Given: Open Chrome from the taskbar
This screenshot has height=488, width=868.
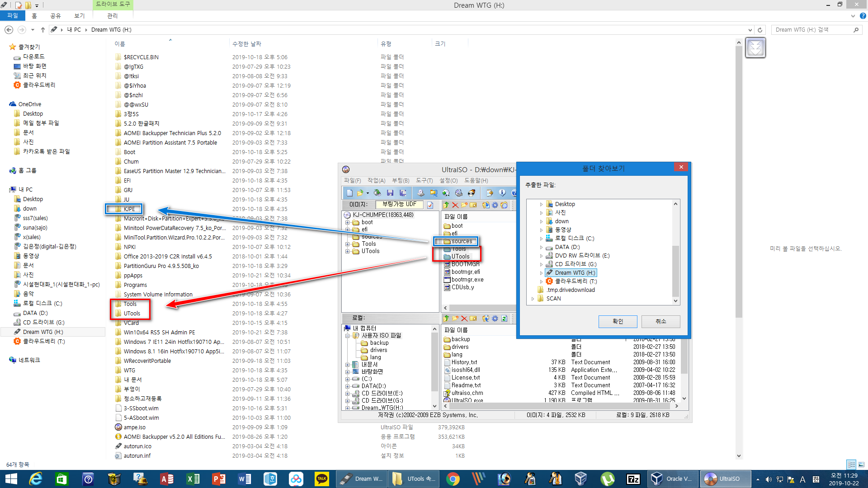Looking at the screenshot, I should tap(453, 479).
